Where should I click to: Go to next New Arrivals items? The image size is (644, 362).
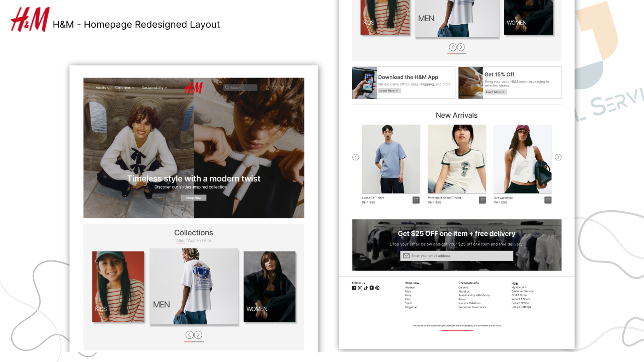tap(558, 157)
